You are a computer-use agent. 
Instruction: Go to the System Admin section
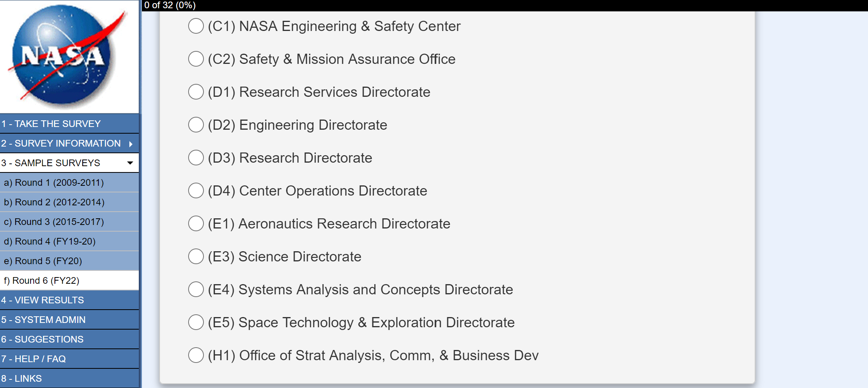[43, 320]
